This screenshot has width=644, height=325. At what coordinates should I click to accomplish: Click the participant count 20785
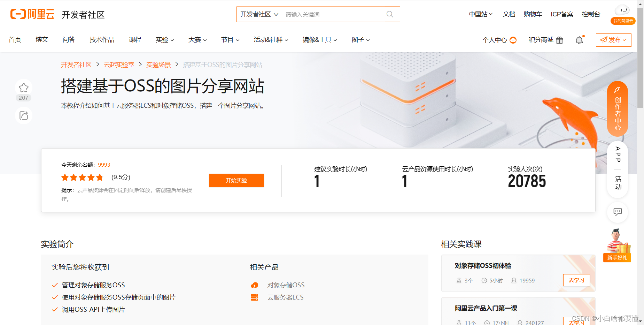click(x=527, y=181)
